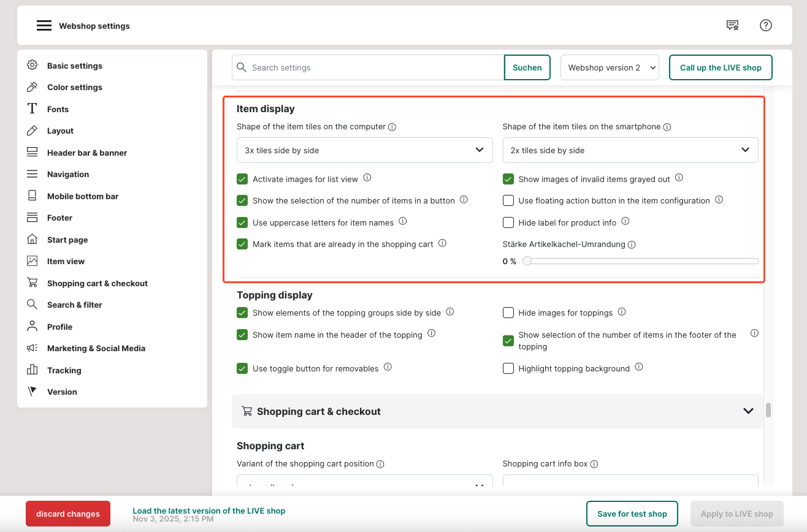Open the Webshop version 2 dropdown
The height and width of the screenshot is (532, 807).
click(x=610, y=67)
